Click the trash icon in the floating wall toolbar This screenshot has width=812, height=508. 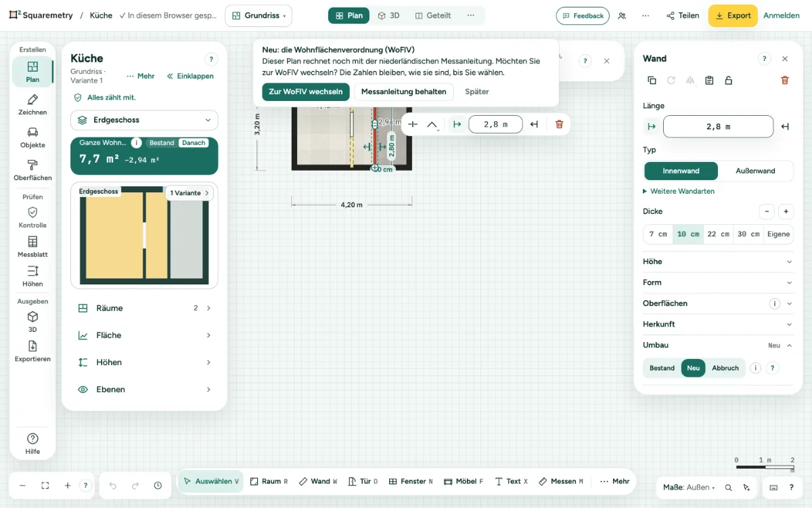559,124
